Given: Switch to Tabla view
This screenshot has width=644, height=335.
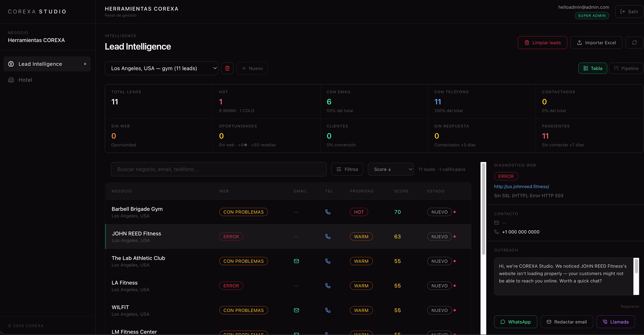Looking at the screenshot, I should 592,68.
